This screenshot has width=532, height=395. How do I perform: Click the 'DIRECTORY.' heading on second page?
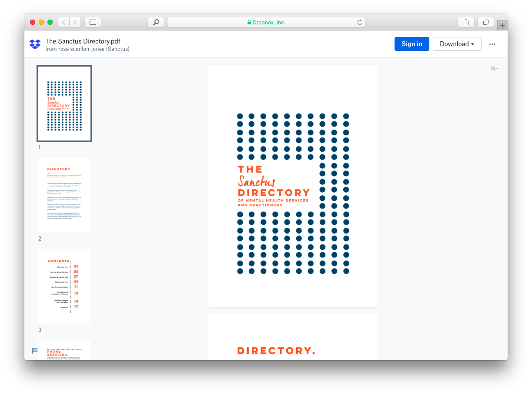[276, 351]
